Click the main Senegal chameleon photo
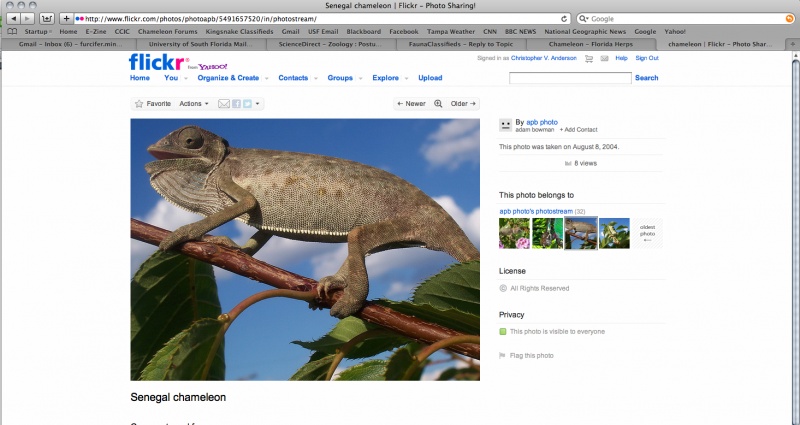The width and height of the screenshot is (800, 425). 305,249
